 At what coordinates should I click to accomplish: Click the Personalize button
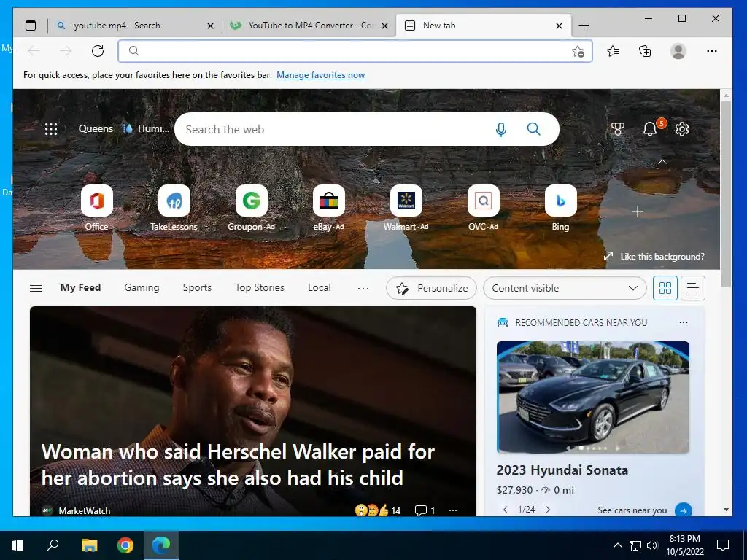pos(431,288)
